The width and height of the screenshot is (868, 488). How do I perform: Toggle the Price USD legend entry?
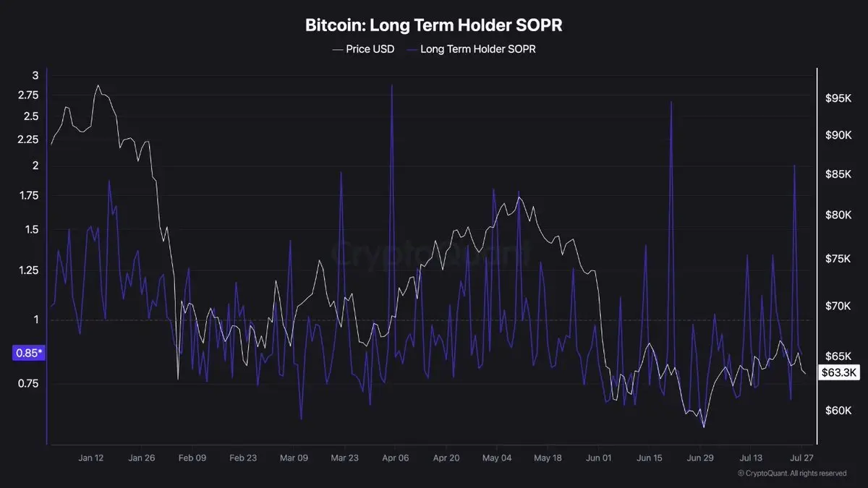tap(363, 49)
